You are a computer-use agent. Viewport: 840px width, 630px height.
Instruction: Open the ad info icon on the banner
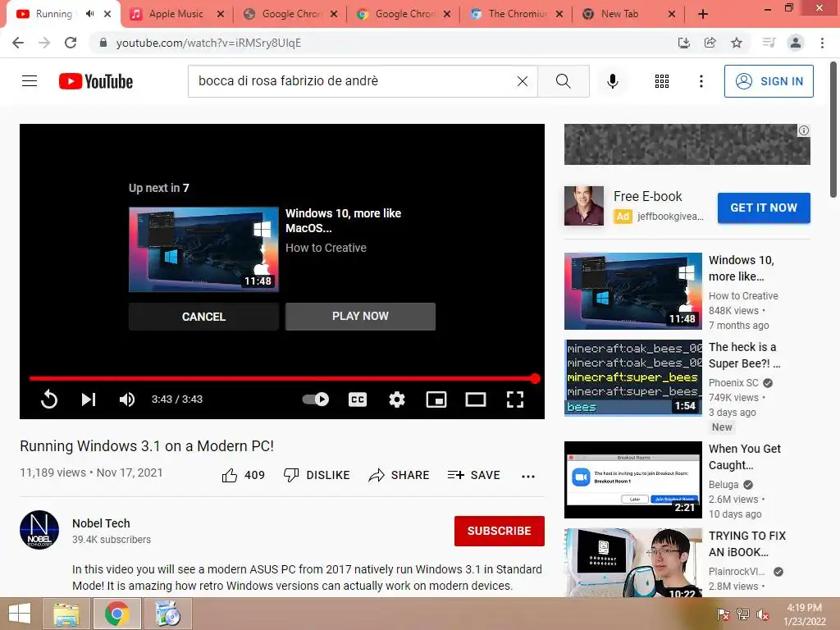(804, 130)
